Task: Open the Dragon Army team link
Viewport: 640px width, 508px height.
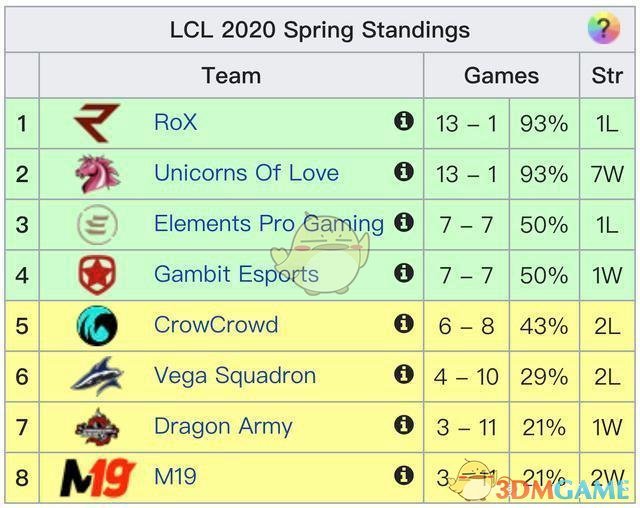Action: 223,426
